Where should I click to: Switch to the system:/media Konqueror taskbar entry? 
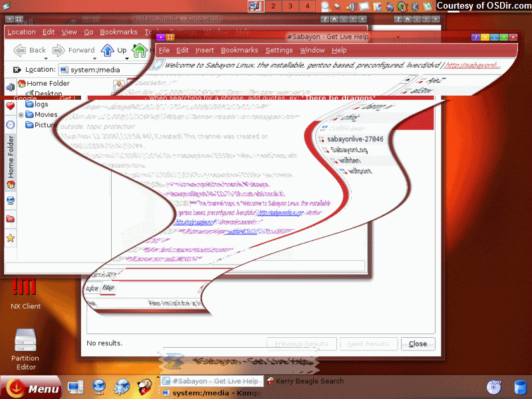point(211,393)
